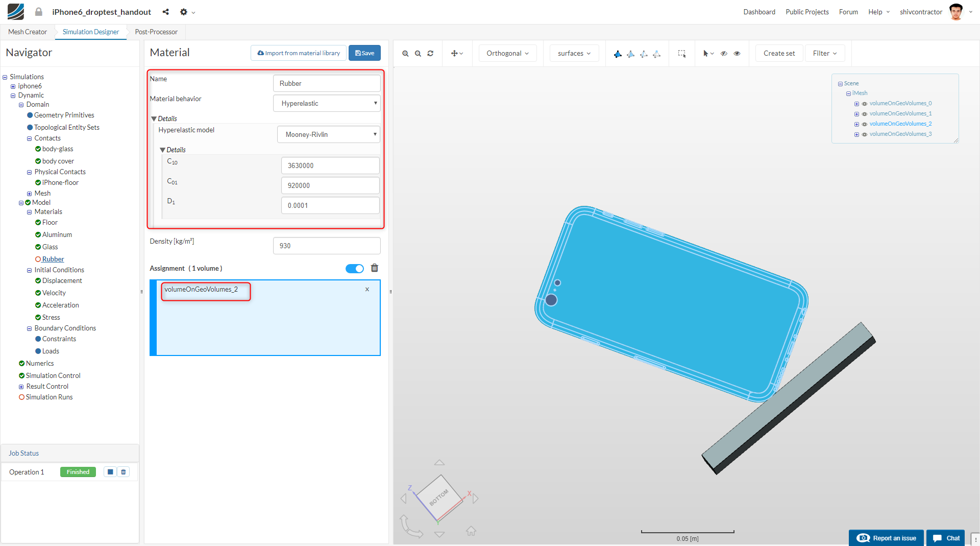
Task: Toggle visibility of volumeOnGeoVolumes_3
Action: 865,134
